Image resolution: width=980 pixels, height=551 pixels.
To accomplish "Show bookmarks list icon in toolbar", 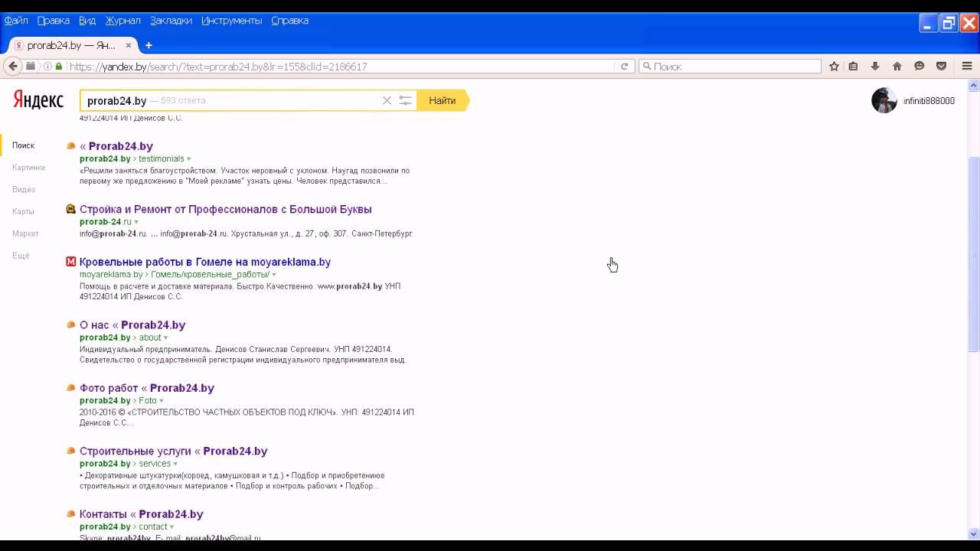I will [x=853, y=67].
